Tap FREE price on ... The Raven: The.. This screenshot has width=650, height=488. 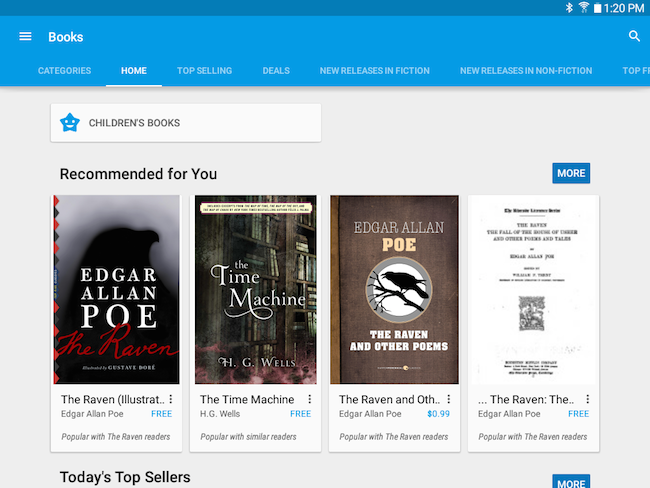[x=579, y=414]
